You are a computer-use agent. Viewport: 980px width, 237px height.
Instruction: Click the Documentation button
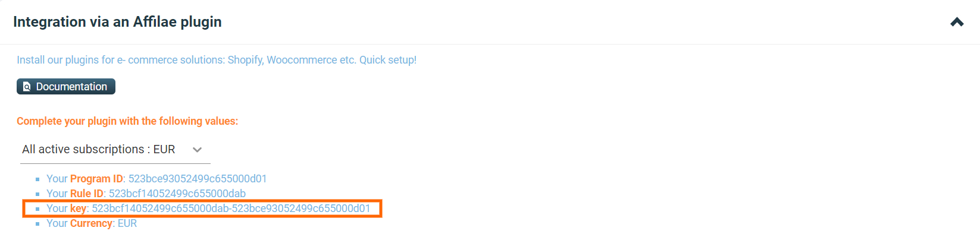pos(66,87)
